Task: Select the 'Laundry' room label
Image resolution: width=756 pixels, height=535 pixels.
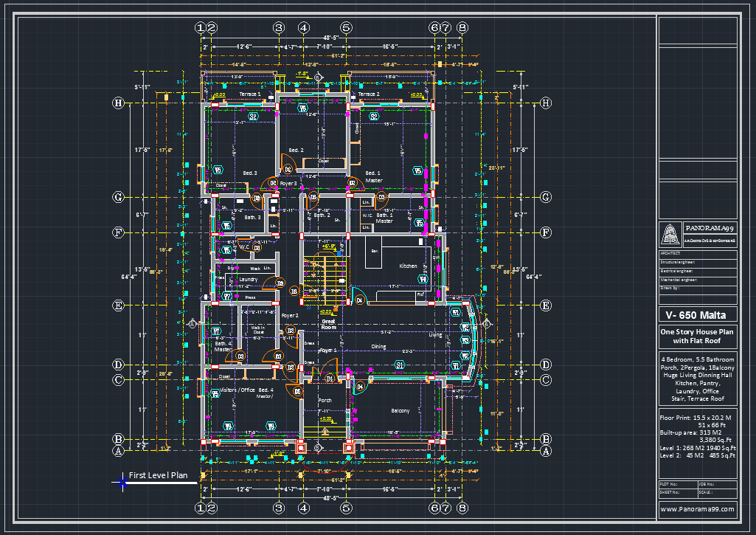Action: (249, 280)
